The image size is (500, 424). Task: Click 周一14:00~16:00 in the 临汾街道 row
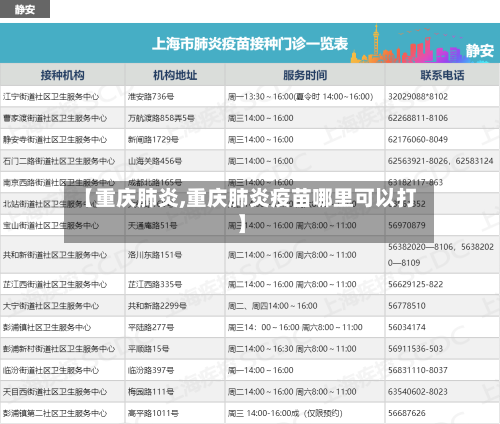pos(261,370)
